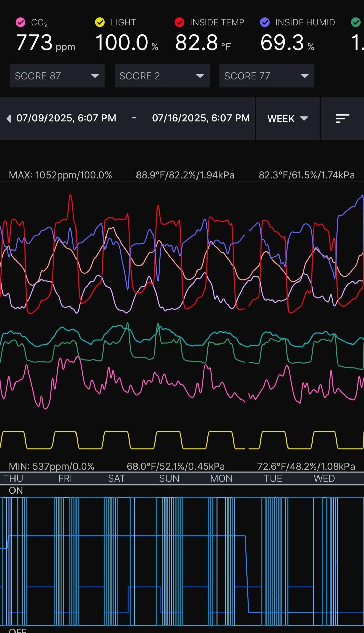The width and height of the screenshot is (364, 633).
Task: Select SAT on the day axis
Action: click(x=116, y=478)
